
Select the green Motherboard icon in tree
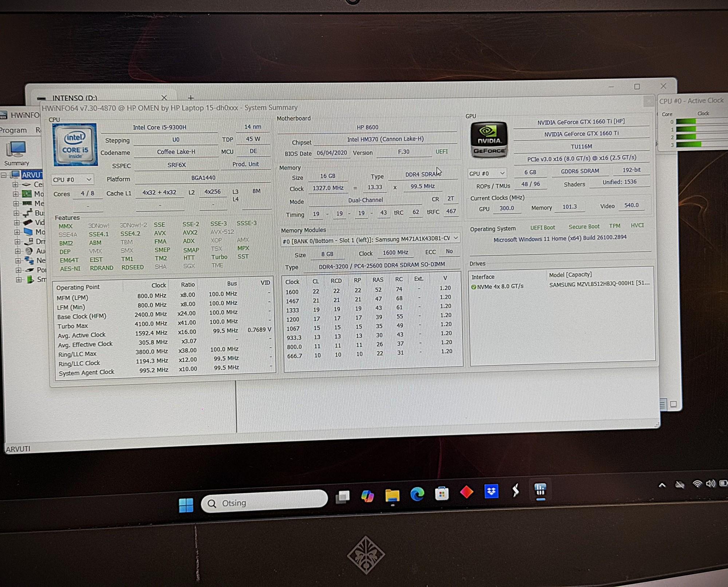pyautogui.click(x=27, y=194)
